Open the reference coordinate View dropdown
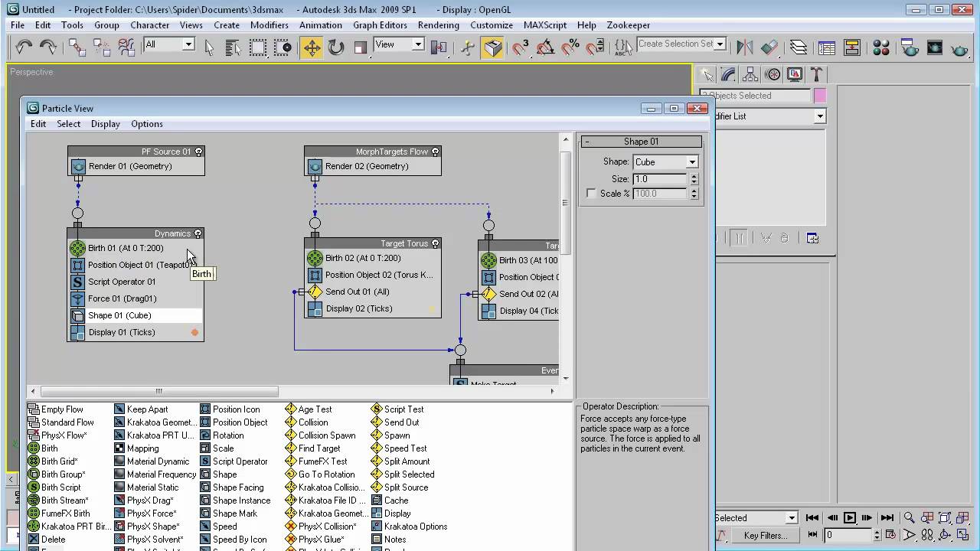Image resolution: width=980 pixels, height=551 pixels. point(418,44)
